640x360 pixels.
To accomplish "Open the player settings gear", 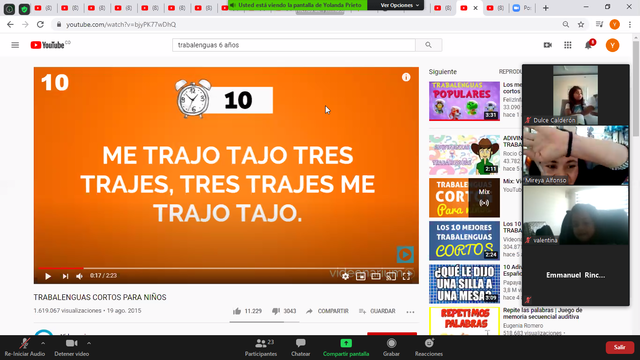I will coord(345,276).
